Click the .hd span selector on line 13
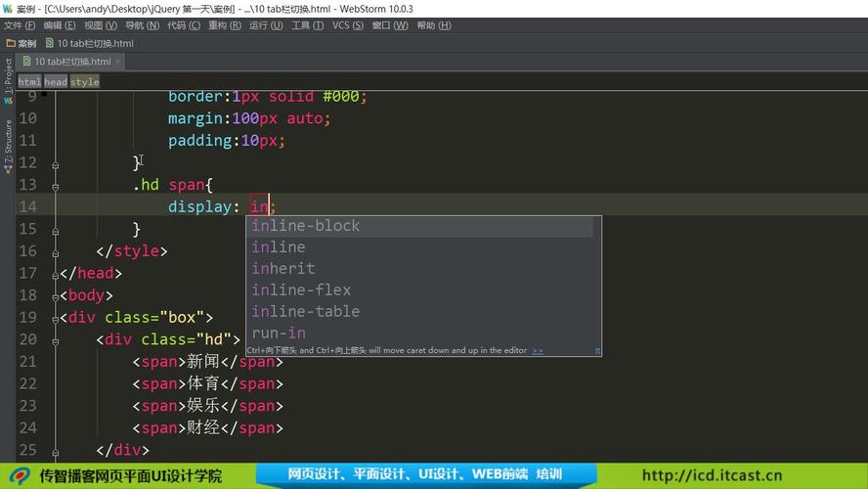868x489 pixels. 168,185
